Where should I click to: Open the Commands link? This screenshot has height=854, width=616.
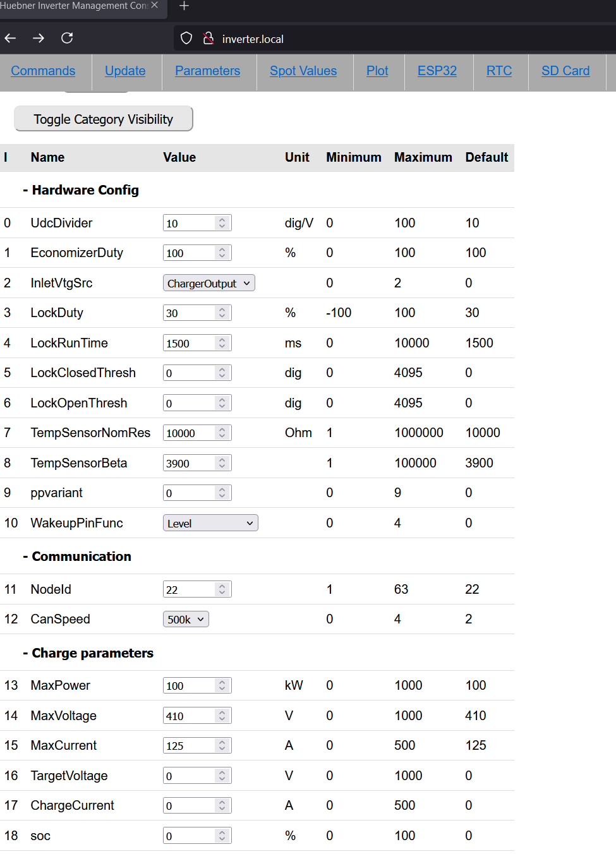click(43, 71)
